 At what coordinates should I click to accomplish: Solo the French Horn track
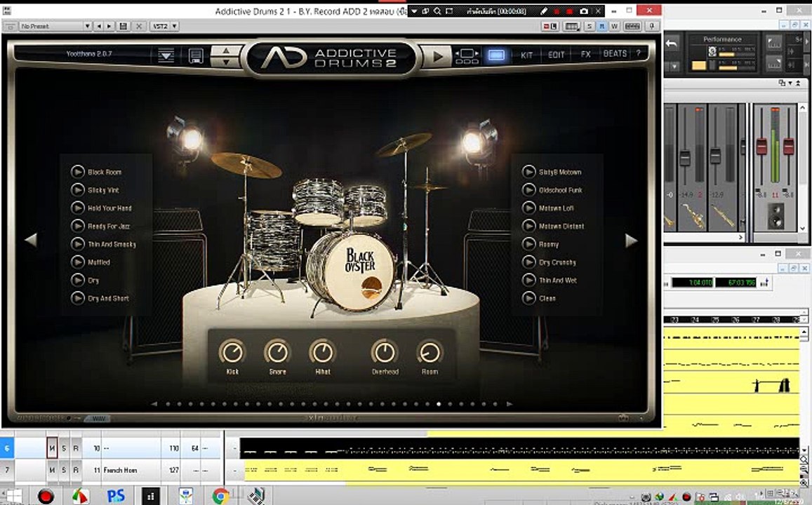click(64, 470)
